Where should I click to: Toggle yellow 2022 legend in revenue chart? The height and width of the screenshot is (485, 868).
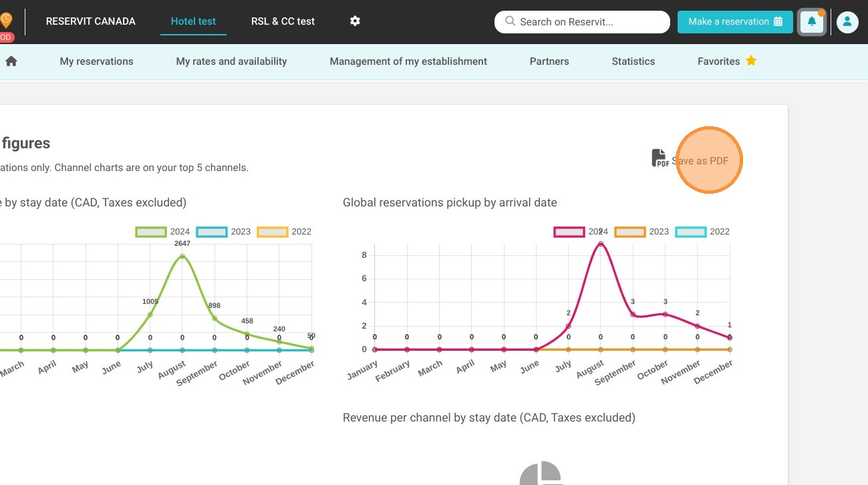point(285,232)
